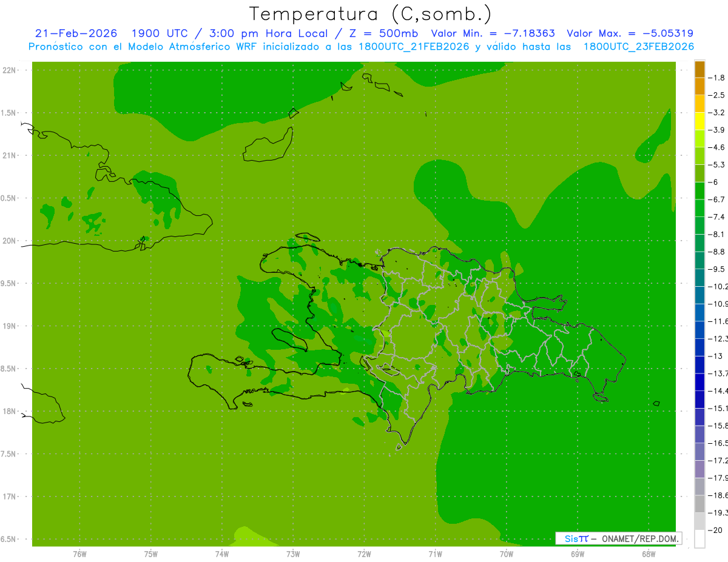Click the '71W' longitude label
Screen dimensions: 728x562
[435, 554]
